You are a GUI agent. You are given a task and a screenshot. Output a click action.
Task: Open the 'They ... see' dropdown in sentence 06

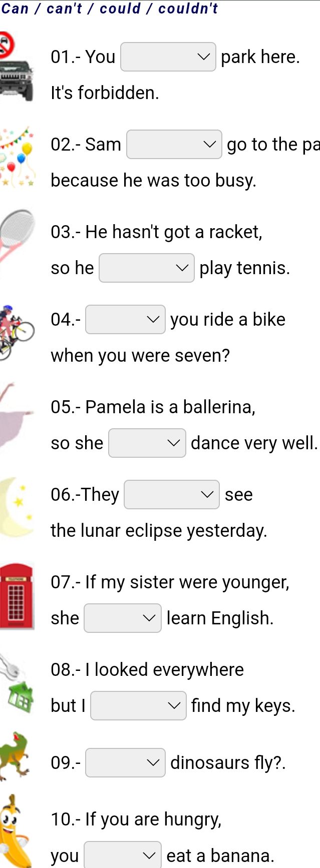tap(172, 495)
